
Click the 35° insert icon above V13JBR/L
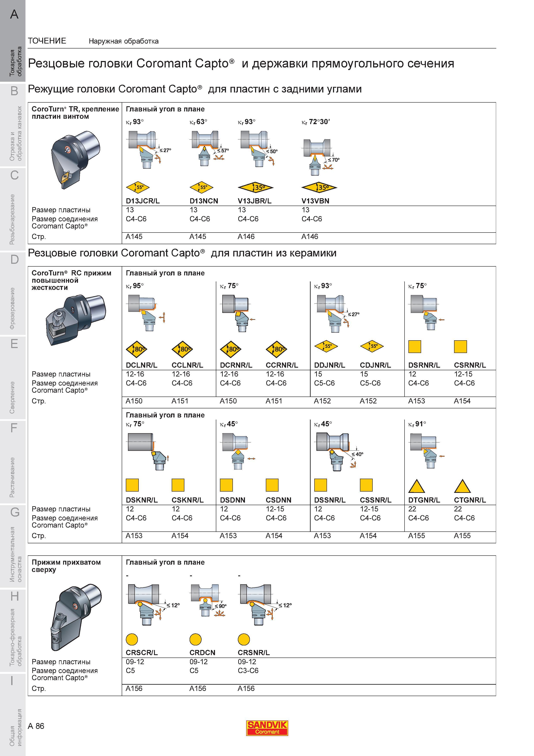pos(256,188)
